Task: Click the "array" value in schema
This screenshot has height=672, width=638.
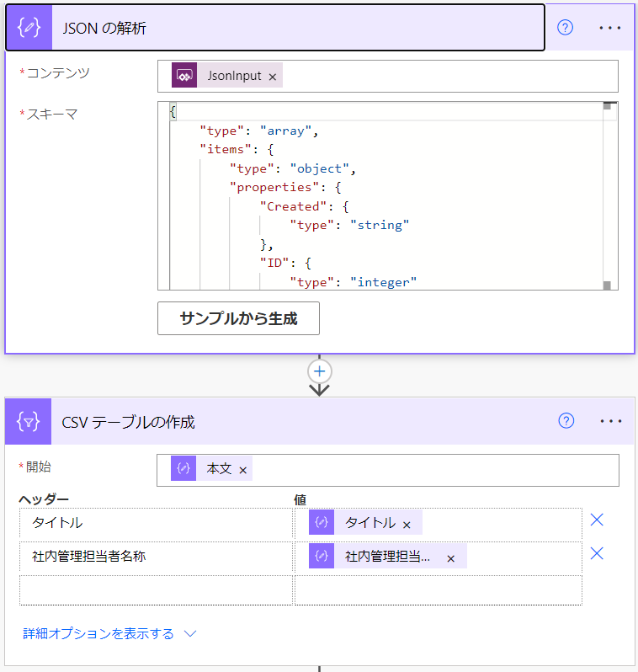Action: (x=286, y=131)
